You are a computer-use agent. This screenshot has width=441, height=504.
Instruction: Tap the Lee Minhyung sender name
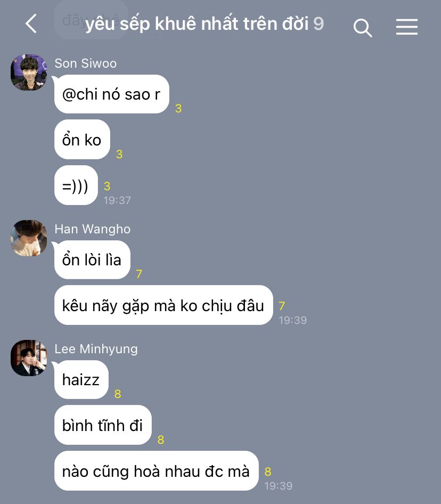pos(96,349)
